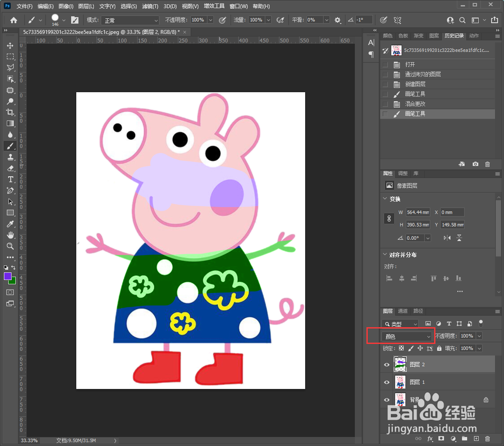Click flip horizontal button in properties
Viewport: 504px width, 446px height.
click(447, 238)
